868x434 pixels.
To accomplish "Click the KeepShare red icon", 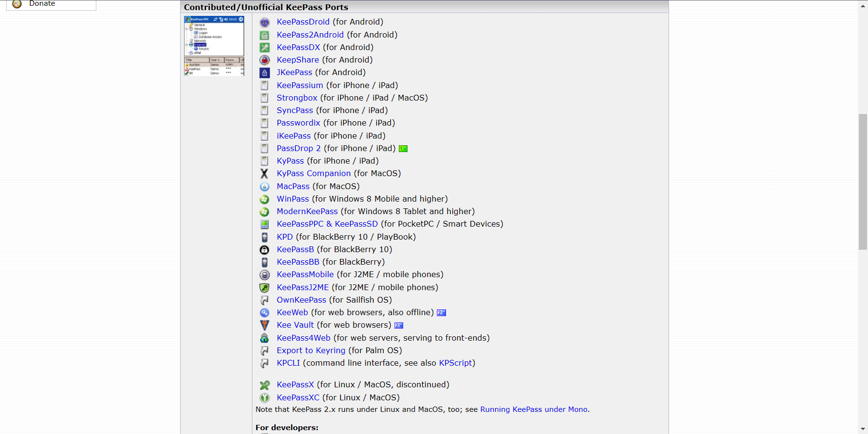I will (x=264, y=60).
